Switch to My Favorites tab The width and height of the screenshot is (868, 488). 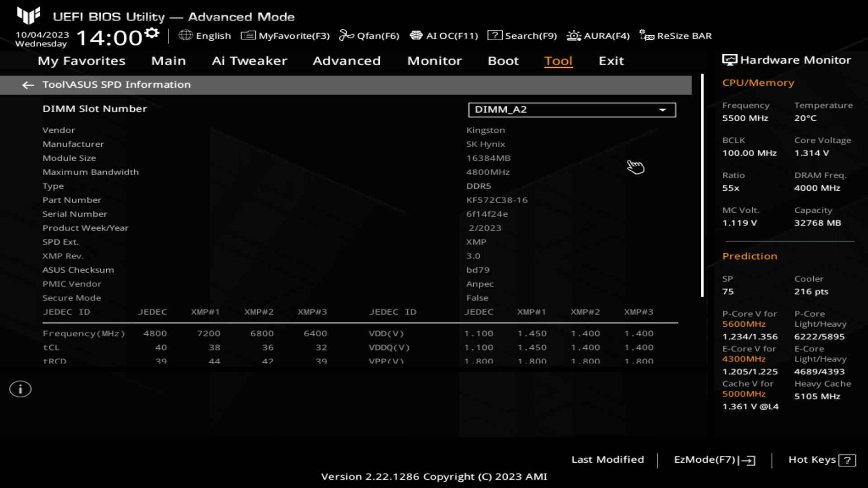(81, 61)
